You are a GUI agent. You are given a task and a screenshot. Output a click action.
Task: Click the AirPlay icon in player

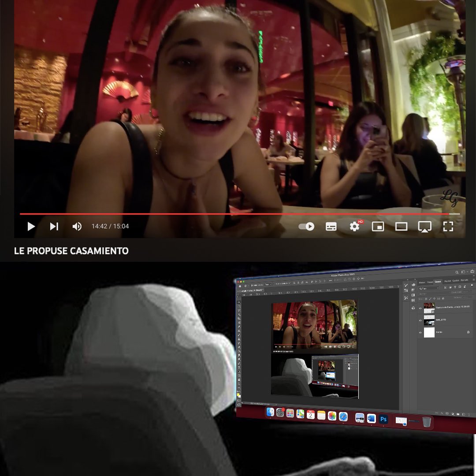pos(425,227)
